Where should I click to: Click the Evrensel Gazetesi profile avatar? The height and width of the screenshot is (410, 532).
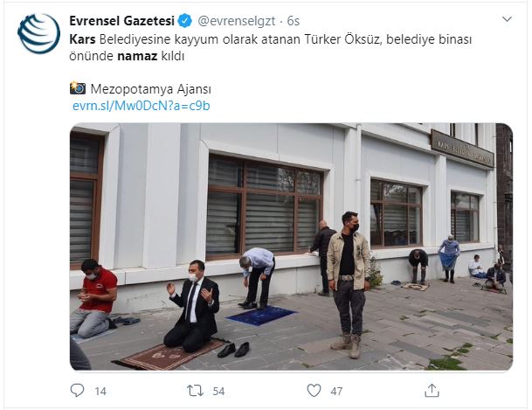tap(38, 33)
